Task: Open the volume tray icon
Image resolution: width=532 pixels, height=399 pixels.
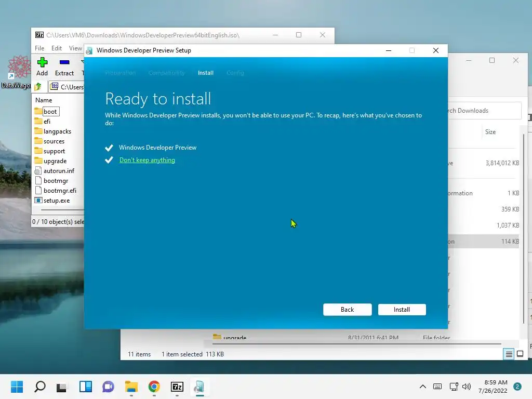Action: [x=467, y=387]
